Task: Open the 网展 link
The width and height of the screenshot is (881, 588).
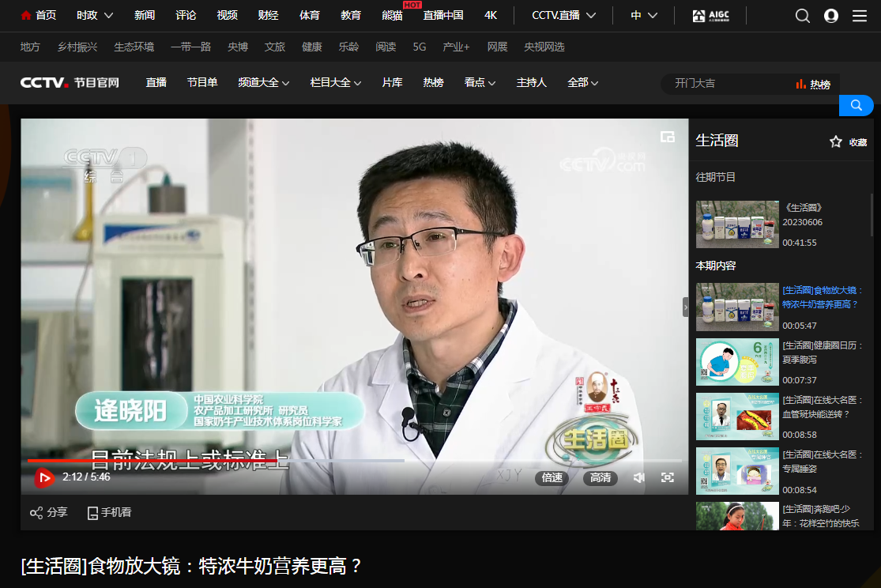Action: pos(497,47)
